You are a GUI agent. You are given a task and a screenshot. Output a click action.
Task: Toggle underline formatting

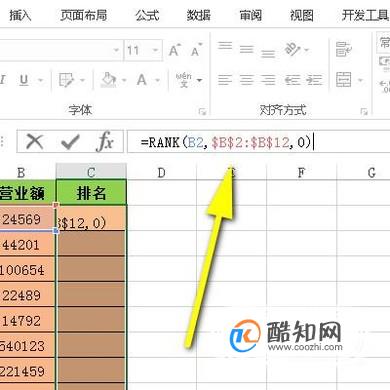(x=24, y=80)
